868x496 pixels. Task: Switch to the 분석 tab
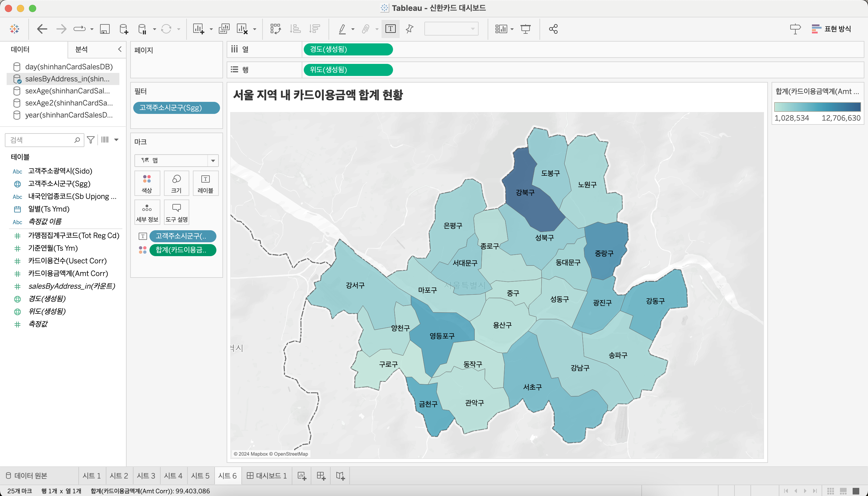(x=81, y=49)
